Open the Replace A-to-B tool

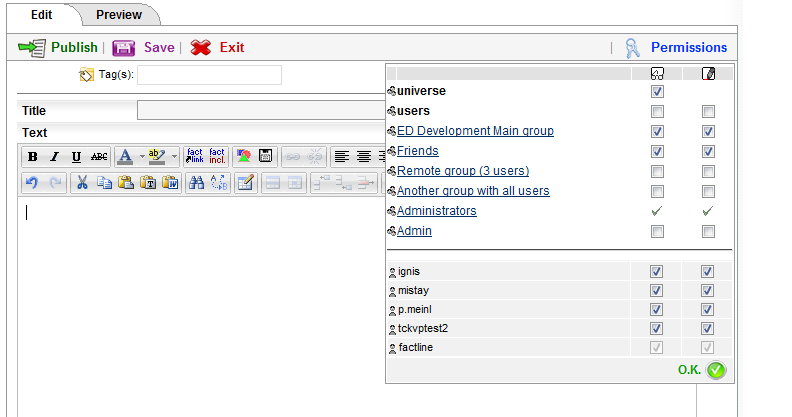[x=219, y=183]
